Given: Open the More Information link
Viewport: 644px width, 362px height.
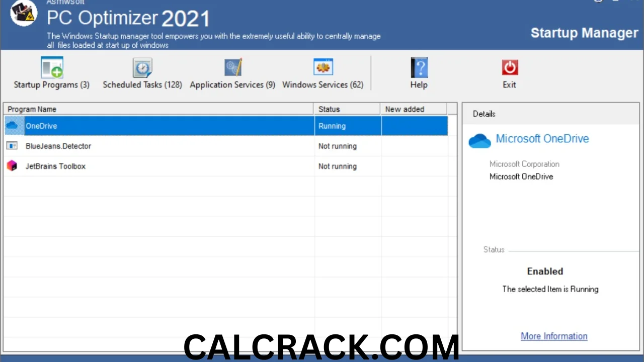Looking at the screenshot, I should click(x=554, y=336).
